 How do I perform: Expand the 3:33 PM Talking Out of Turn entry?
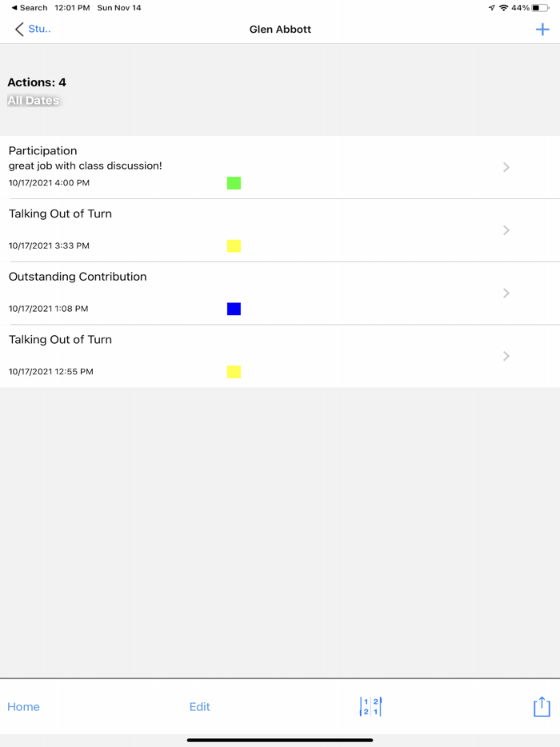tap(506, 230)
